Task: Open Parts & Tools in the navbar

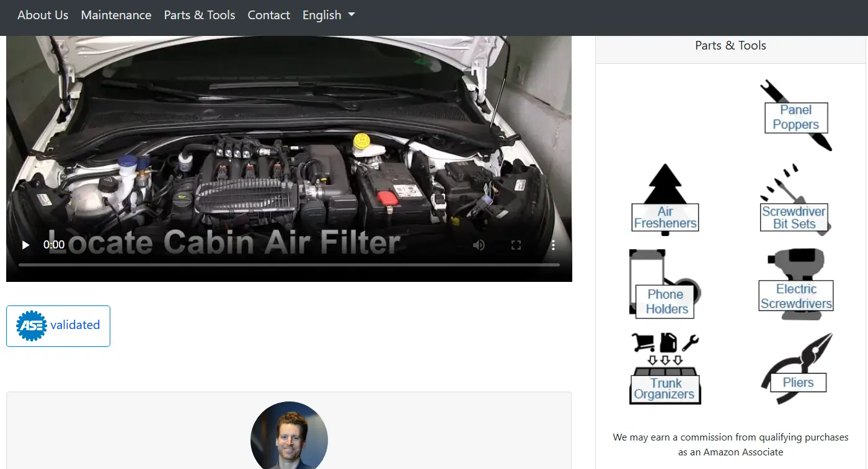Action: tap(200, 15)
